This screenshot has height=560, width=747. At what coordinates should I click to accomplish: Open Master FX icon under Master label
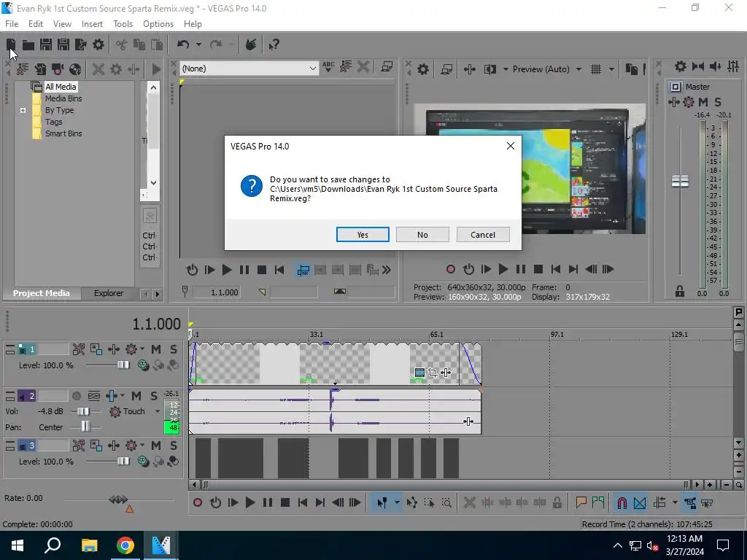point(673,102)
